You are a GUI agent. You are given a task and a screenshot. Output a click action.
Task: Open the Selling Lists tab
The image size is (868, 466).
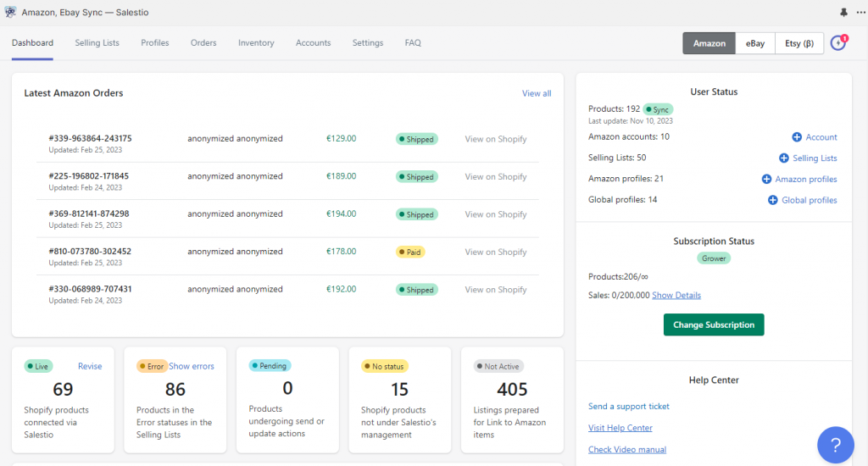pyautogui.click(x=97, y=43)
